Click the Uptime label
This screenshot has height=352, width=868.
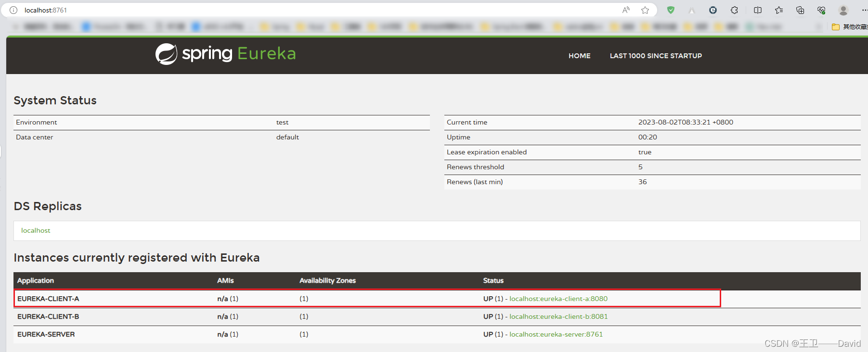[x=458, y=137]
